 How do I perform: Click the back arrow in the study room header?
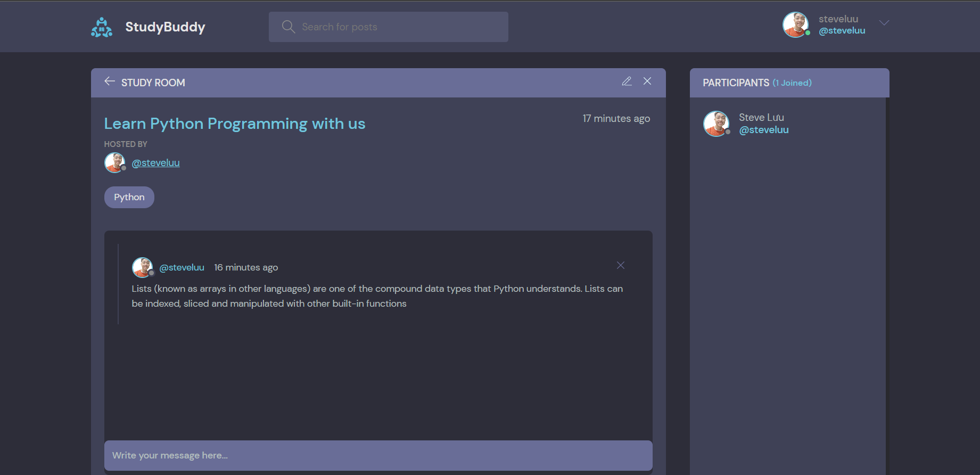click(x=110, y=81)
